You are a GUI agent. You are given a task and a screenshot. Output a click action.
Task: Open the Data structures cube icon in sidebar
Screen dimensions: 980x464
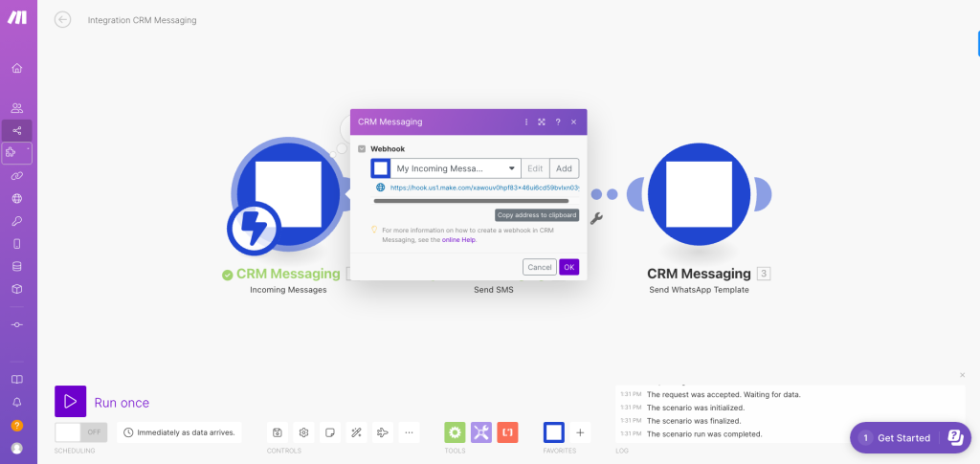[17, 289]
